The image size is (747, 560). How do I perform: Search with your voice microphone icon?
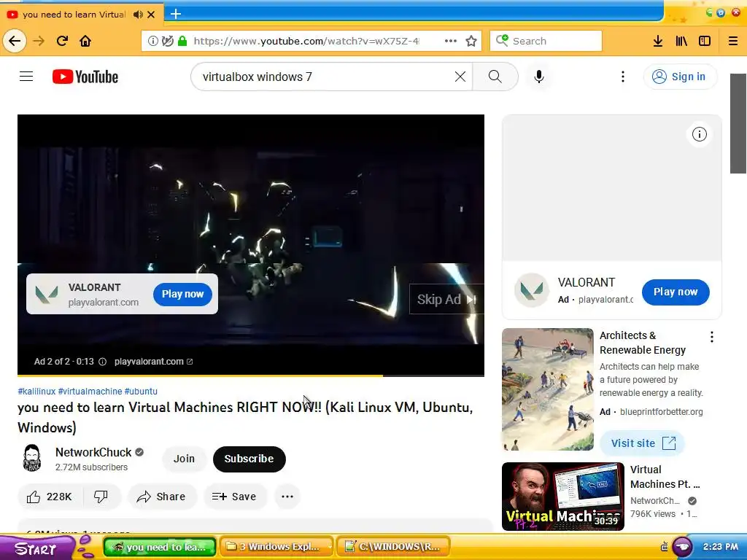click(x=539, y=77)
